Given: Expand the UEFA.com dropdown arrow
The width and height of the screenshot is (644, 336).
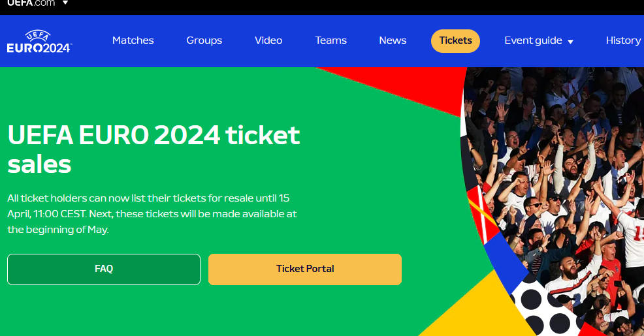Looking at the screenshot, I should (x=65, y=3).
